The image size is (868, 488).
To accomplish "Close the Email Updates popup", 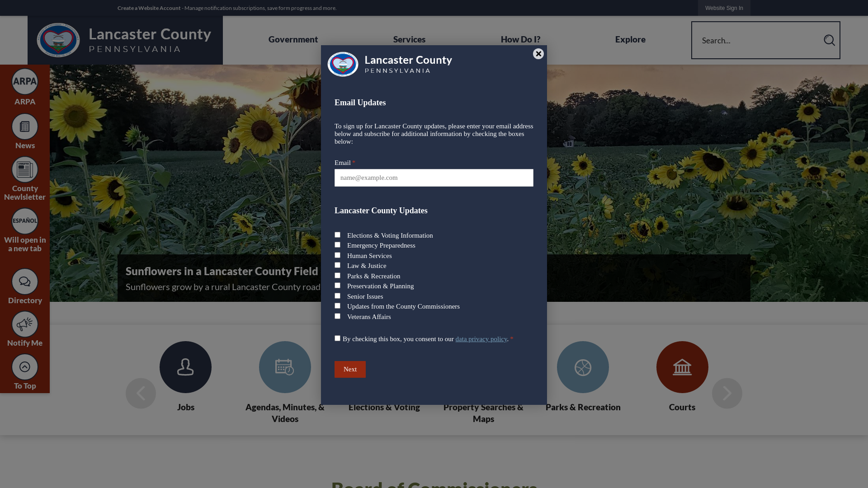I will coord(538,54).
